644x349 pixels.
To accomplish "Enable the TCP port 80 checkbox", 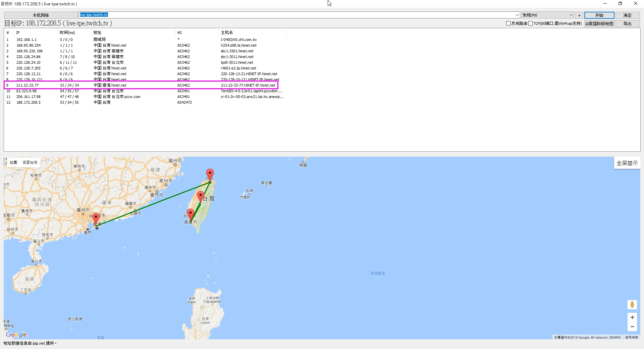I will 530,23.
